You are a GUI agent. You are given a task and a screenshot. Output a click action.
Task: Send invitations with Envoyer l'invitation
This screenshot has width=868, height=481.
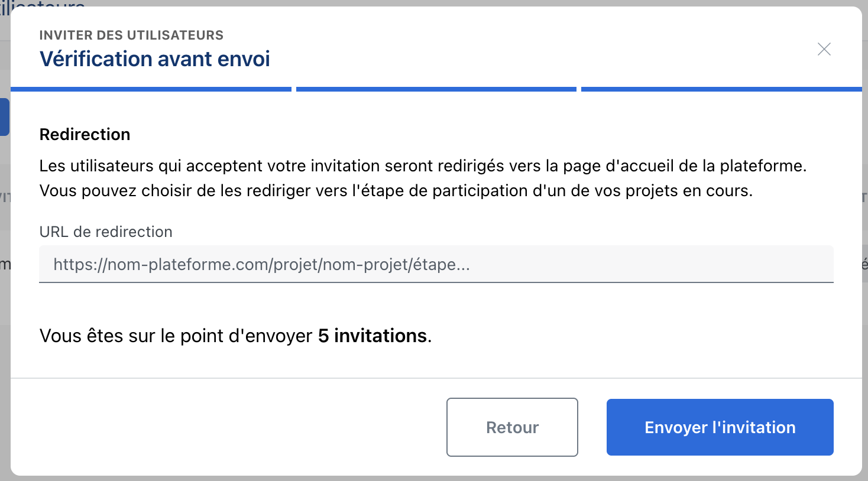[720, 427]
